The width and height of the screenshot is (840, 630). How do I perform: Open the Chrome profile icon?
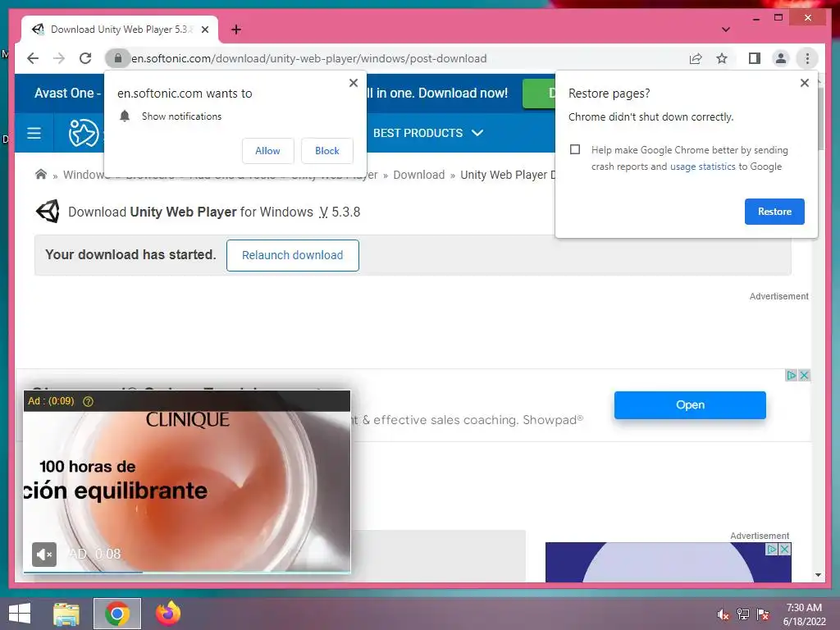pyautogui.click(x=781, y=58)
